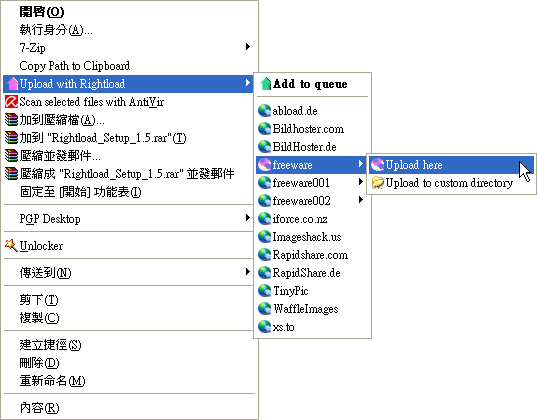
Task: Select 開啟(O) from the context menu
Action: coord(129,12)
